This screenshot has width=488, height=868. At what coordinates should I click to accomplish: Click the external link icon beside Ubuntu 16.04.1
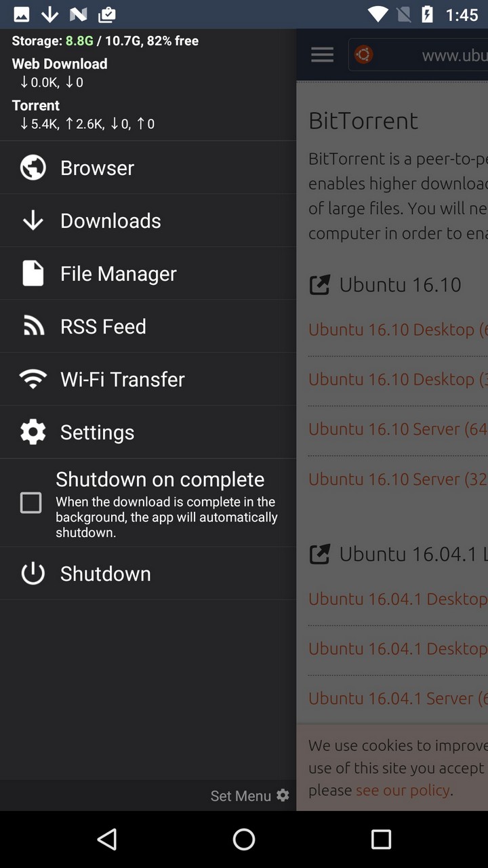tap(319, 554)
